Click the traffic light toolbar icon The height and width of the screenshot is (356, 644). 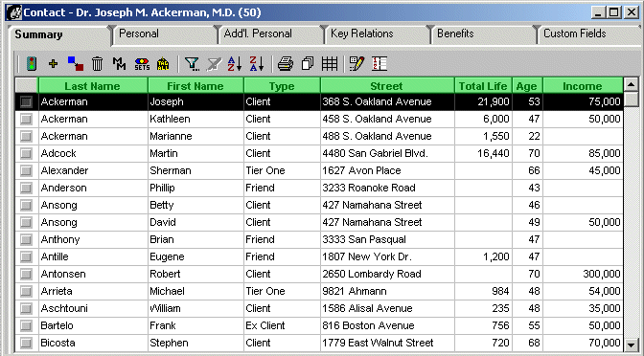pos(32,63)
